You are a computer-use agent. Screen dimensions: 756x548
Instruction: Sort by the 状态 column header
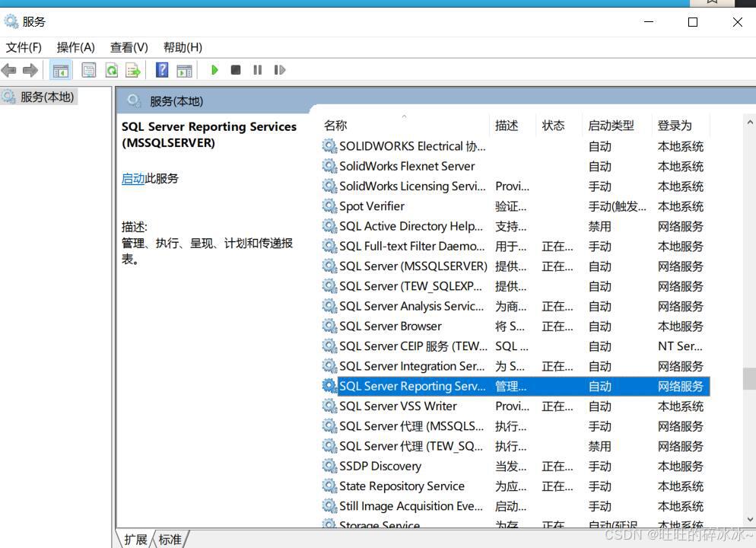pos(553,126)
